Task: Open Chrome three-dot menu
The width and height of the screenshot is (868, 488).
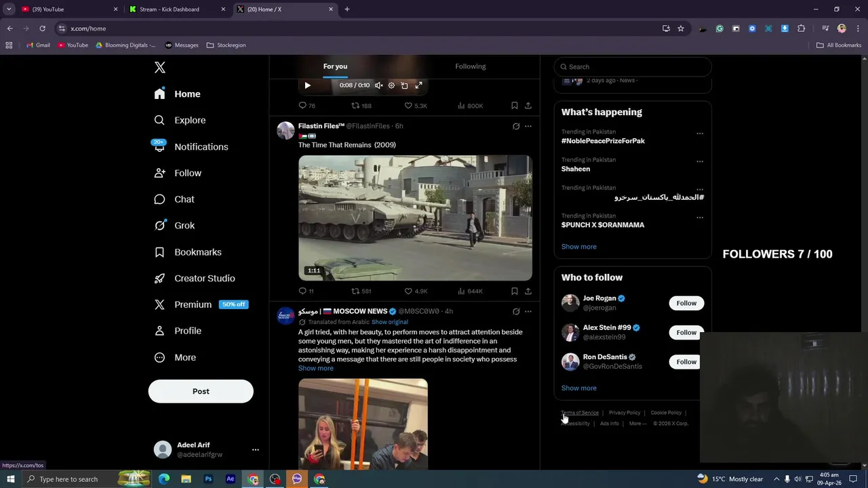Action: coord(857,28)
